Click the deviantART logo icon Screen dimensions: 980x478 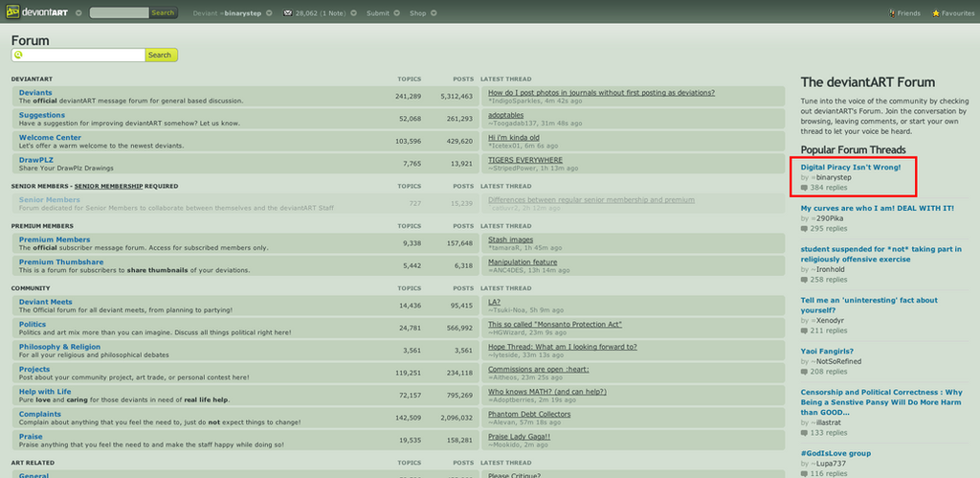[13, 12]
